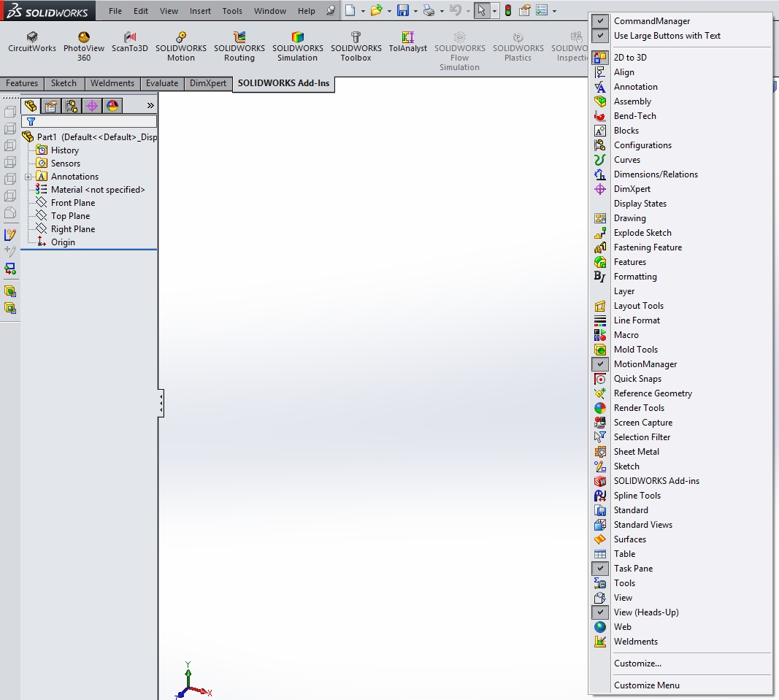Open the dropdown arrow beside the Save icon
The image size is (779, 700).
click(416, 11)
